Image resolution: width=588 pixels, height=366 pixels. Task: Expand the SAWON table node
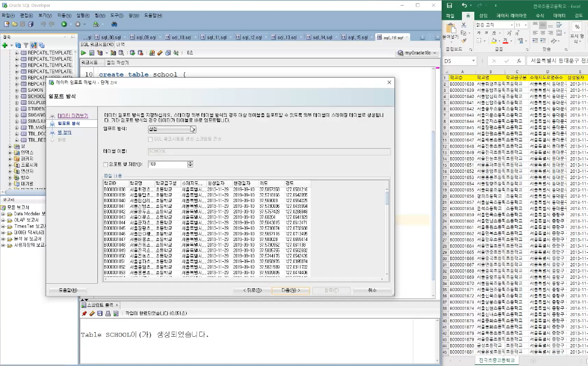(16, 90)
